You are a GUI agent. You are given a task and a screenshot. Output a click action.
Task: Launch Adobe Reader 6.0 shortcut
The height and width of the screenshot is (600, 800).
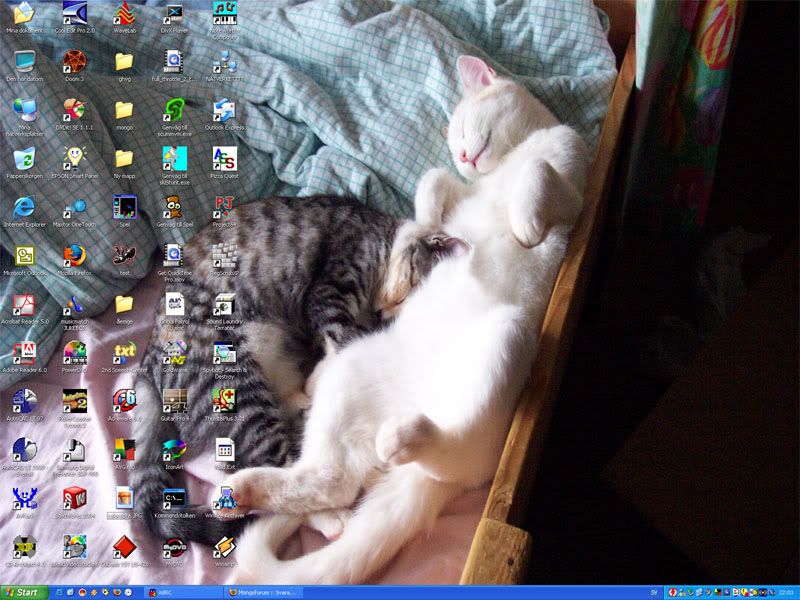(24, 353)
